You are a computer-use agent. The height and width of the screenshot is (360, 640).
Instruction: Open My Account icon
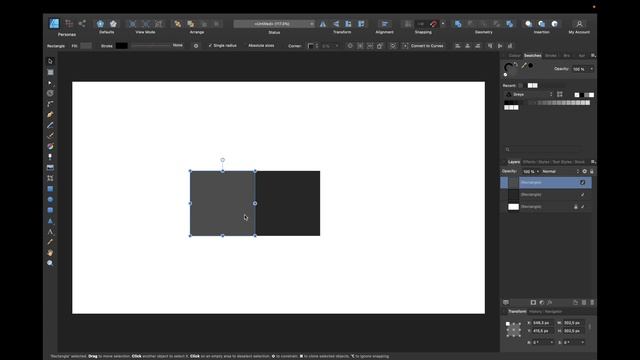579,24
